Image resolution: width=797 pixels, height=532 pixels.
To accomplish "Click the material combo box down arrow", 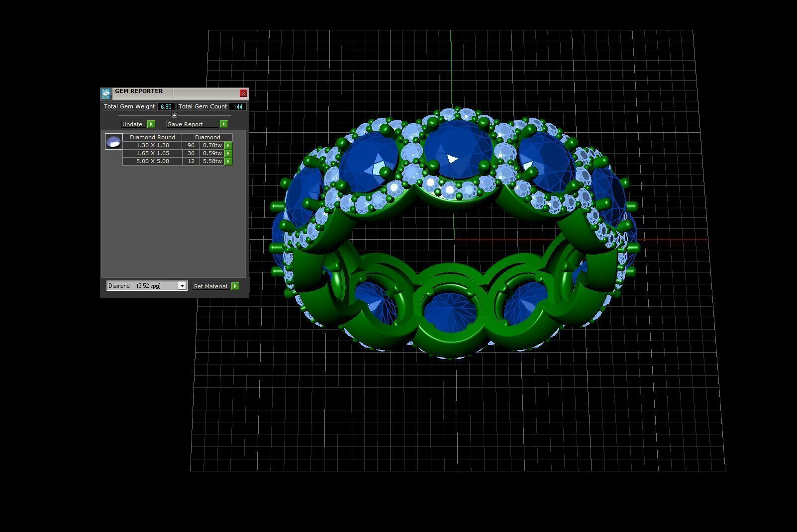I will point(182,285).
